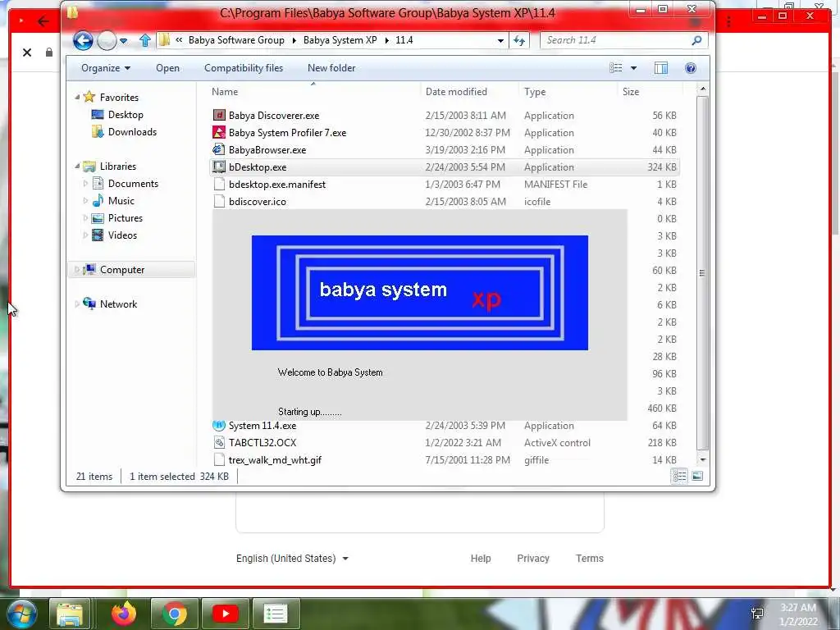This screenshot has width=840, height=630.
Task: Click the browser back arrow in red window
Action: pyautogui.click(x=43, y=21)
